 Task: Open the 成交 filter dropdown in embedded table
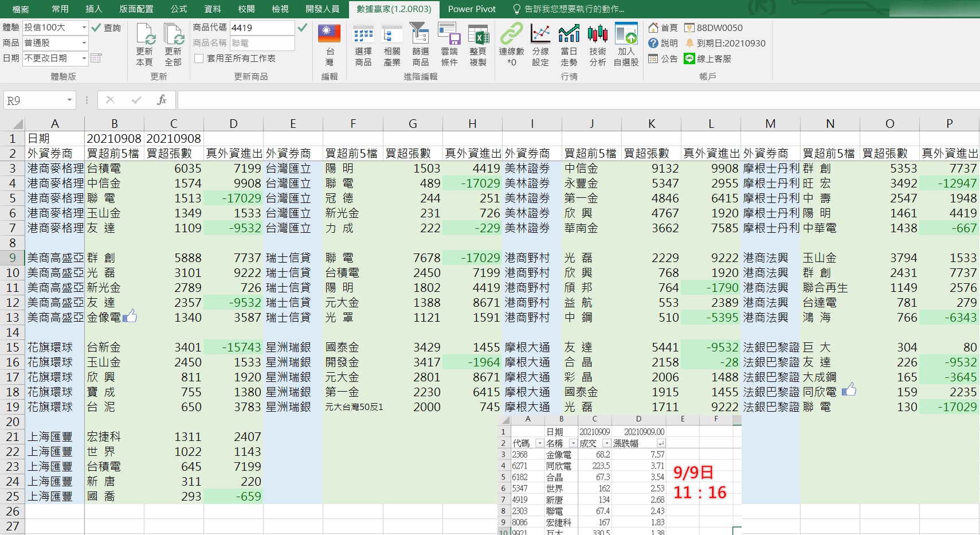pyautogui.click(x=606, y=443)
